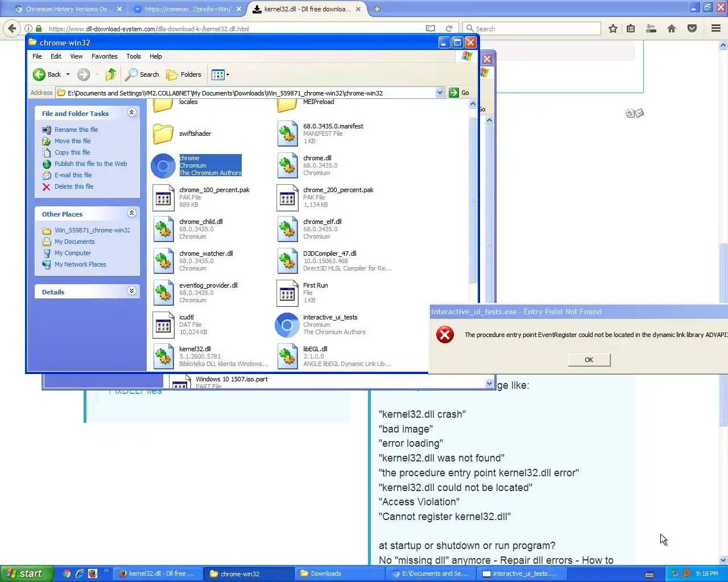Click the Firefox back button
The width and height of the screenshot is (728, 582).
pos(12,28)
